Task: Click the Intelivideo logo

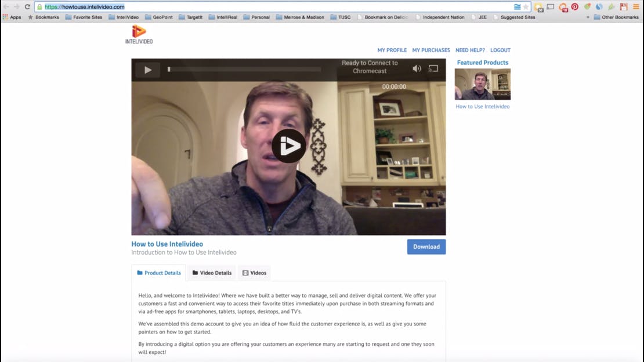Action: point(139,34)
